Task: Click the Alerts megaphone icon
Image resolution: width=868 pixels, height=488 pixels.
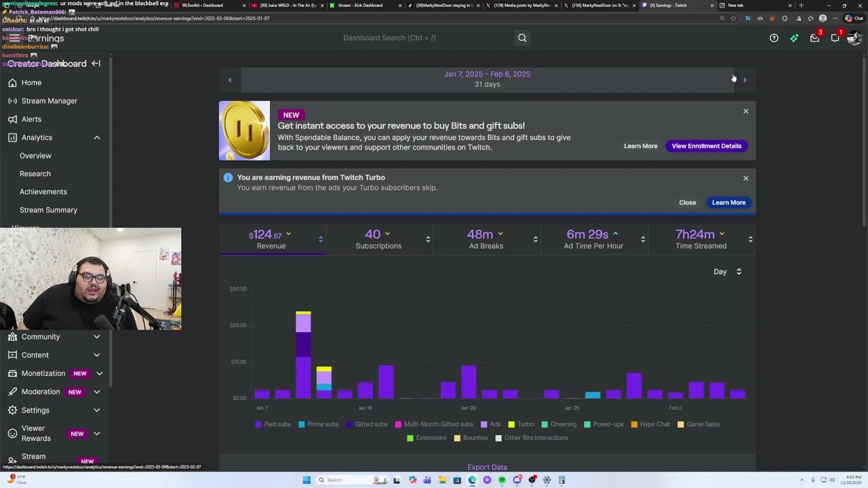Action: 12,119
